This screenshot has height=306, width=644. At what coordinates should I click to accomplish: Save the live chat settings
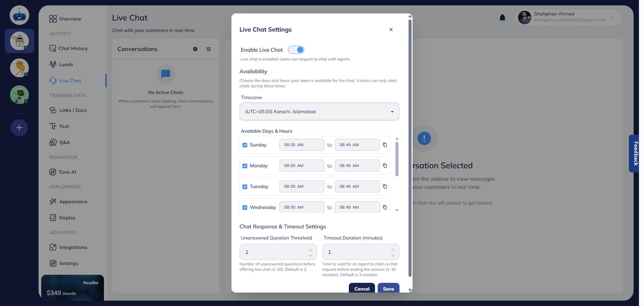coord(388,289)
